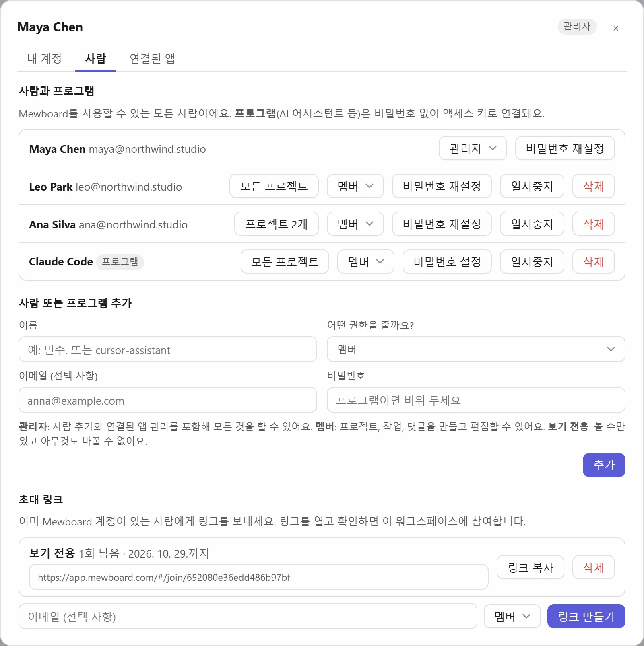Open Maya Chen's 관리자 role dropdown
644x646 pixels.
[473, 148]
